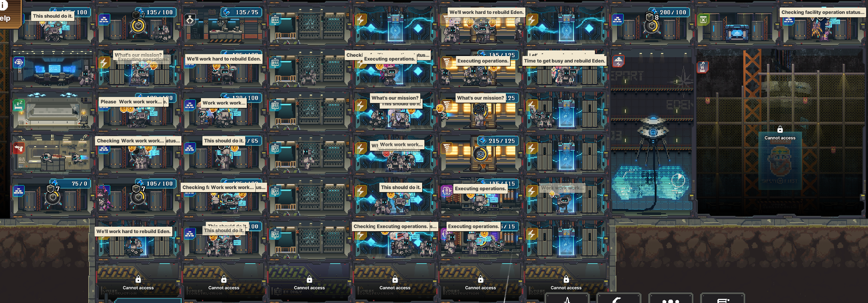
Task: Click the factory icon in the 200 / 100 room
Action: 618,19
